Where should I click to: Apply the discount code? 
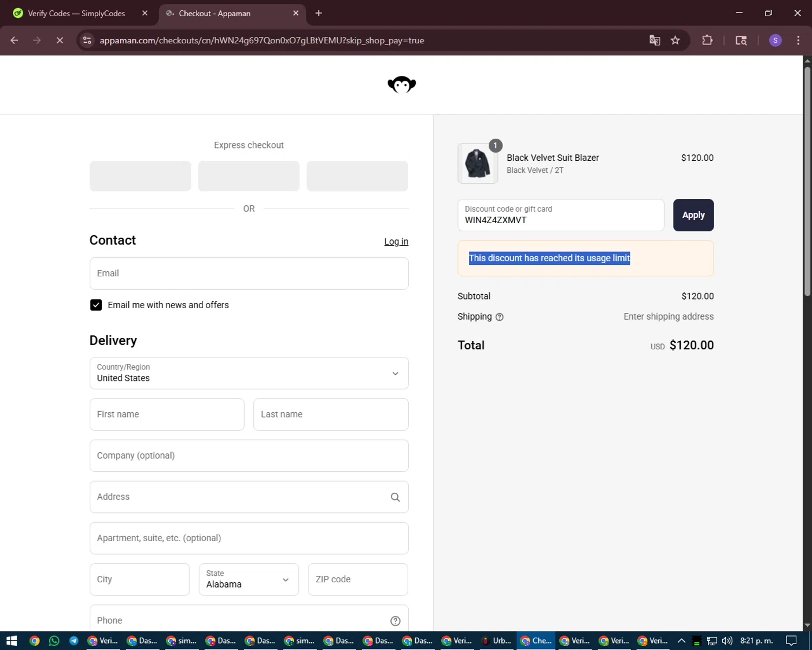pos(693,215)
